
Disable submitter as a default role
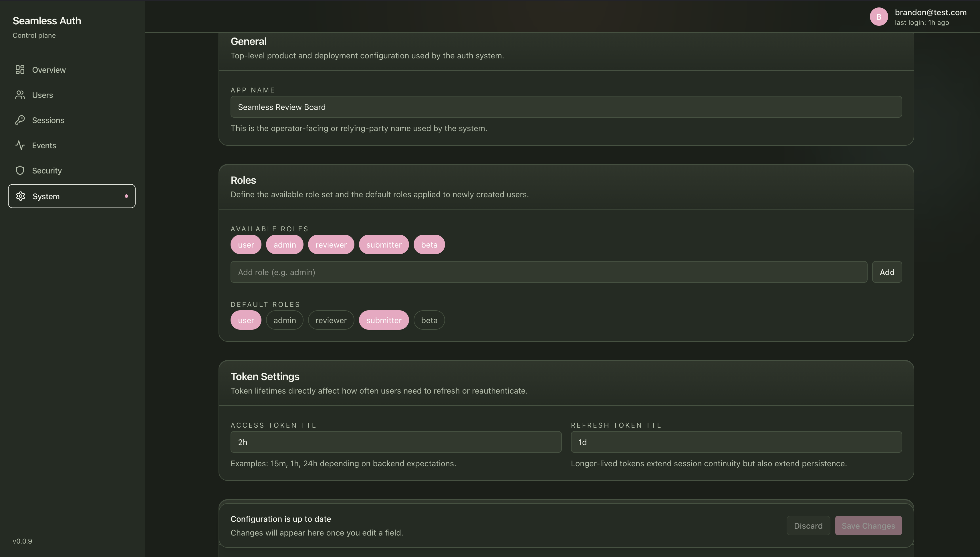[x=384, y=320]
